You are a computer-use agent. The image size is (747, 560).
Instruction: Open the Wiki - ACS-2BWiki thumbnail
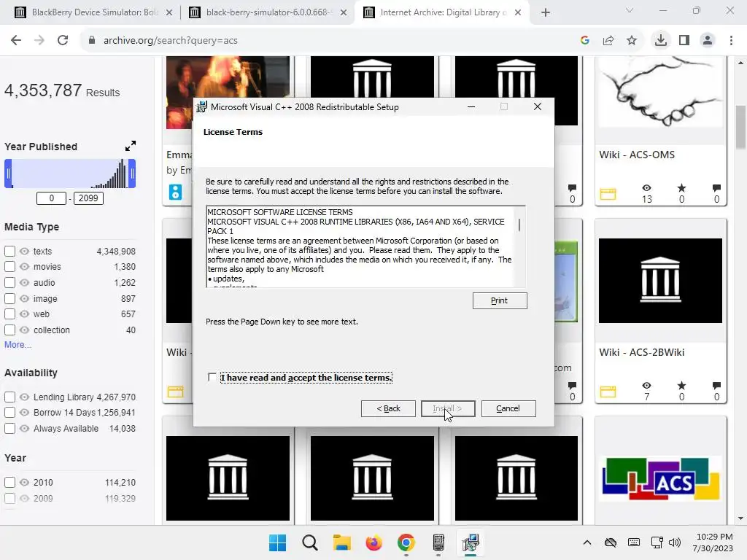[660, 281]
